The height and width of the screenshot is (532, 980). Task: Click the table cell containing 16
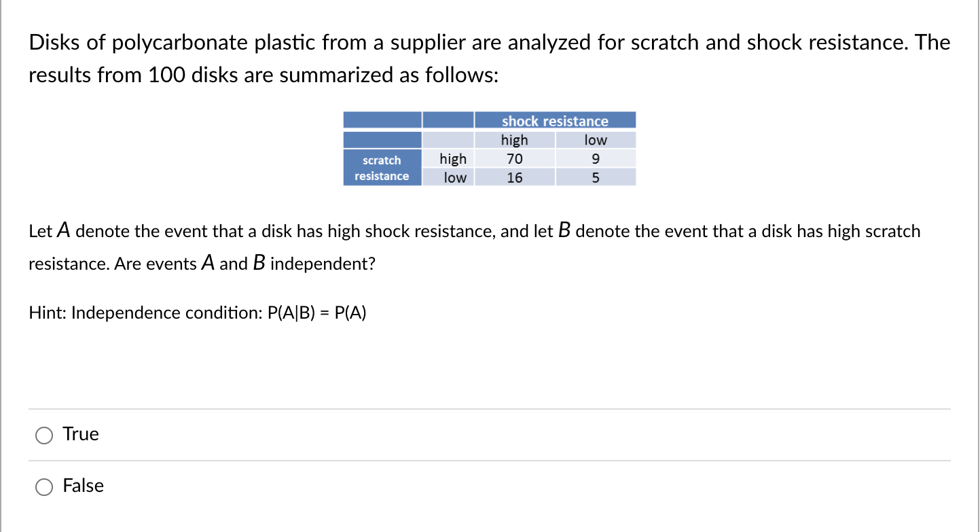(x=515, y=177)
